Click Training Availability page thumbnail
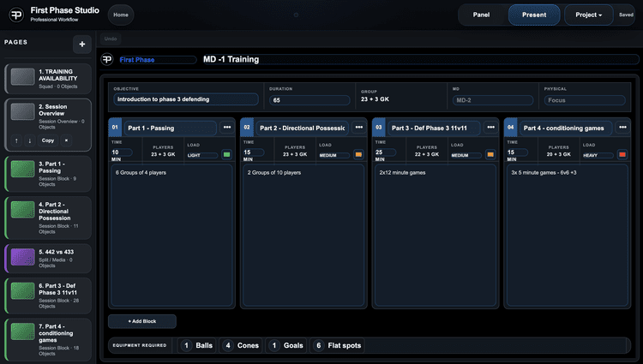 (x=22, y=77)
